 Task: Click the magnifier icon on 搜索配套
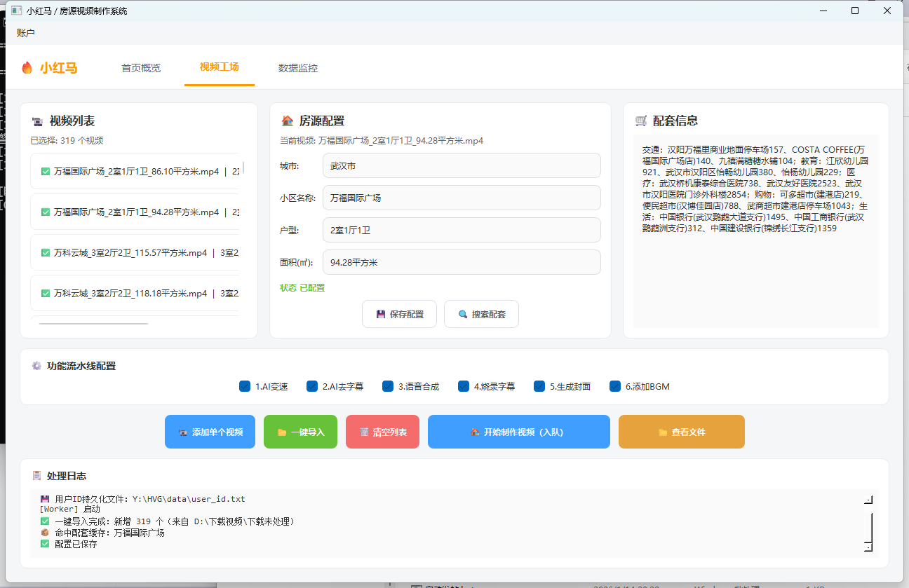click(463, 315)
